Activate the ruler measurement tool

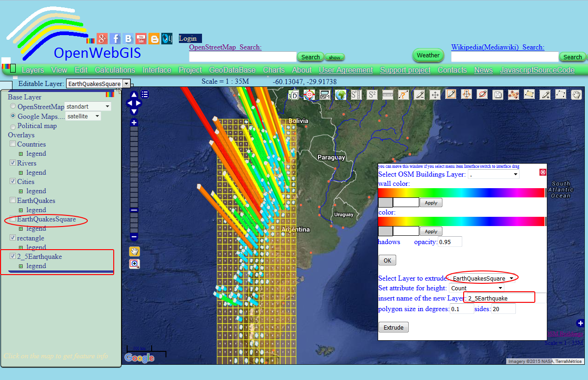click(387, 94)
